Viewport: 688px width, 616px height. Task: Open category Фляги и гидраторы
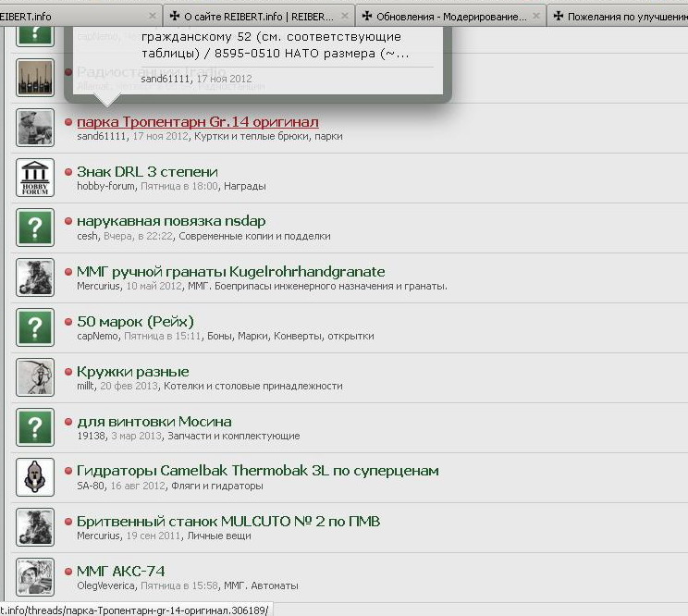tap(217, 487)
